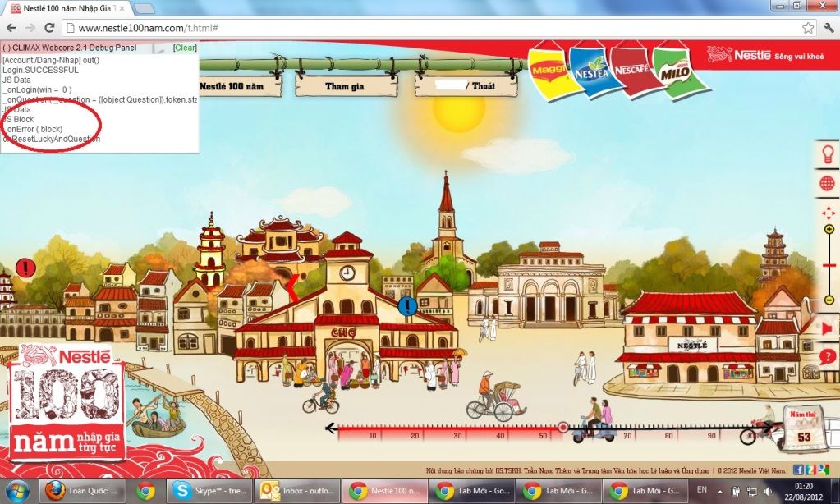Open the Nestlé 100 năm menu sign
The width and height of the screenshot is (840, 504).
click(232, 85)
